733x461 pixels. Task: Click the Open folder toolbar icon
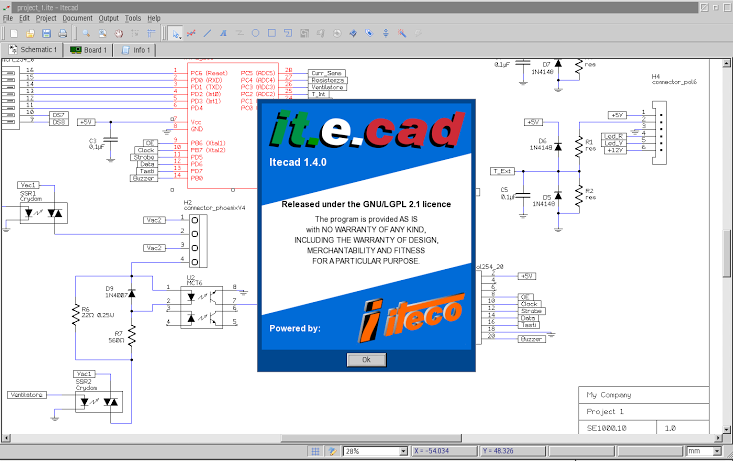(x=30, y=33)
